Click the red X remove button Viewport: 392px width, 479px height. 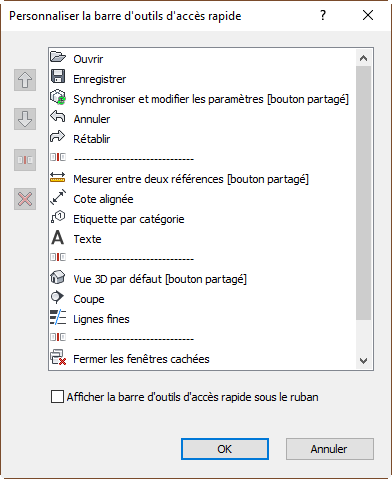point(25,199)
